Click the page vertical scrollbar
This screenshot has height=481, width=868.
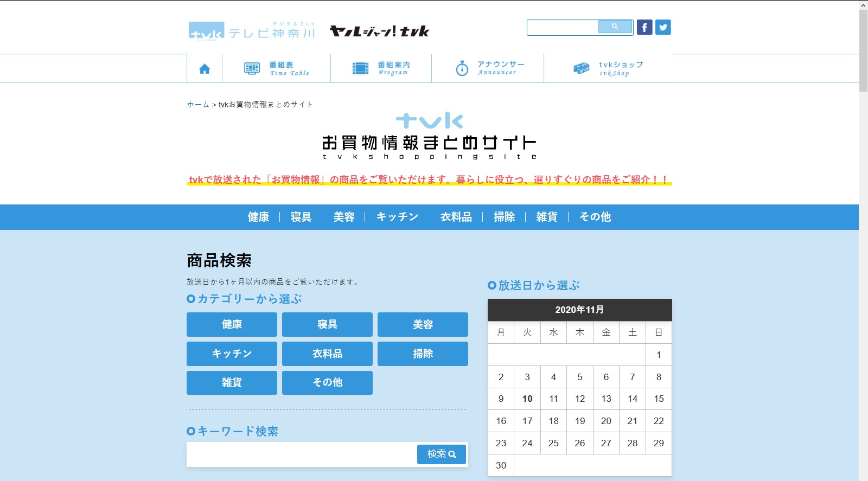click(863, 244)
